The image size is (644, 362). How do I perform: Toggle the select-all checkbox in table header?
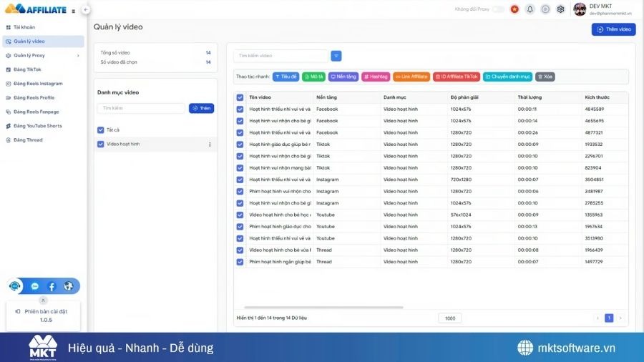240,97
